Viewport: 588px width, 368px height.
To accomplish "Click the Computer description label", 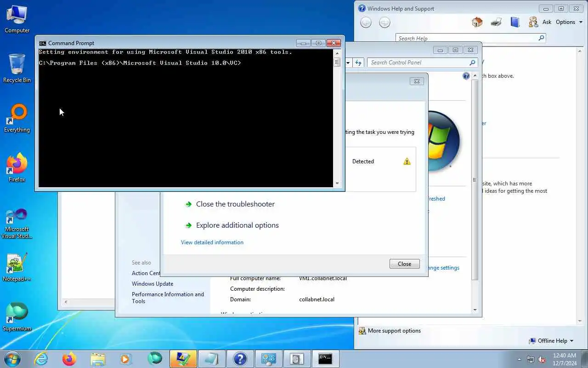I will pyautogui.click(x=257, y=289).
